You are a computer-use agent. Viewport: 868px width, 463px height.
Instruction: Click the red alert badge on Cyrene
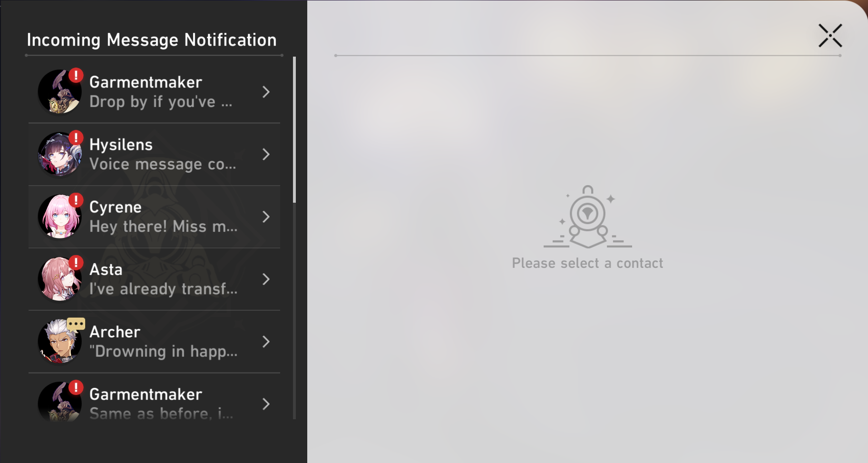[x=76, y=200]
